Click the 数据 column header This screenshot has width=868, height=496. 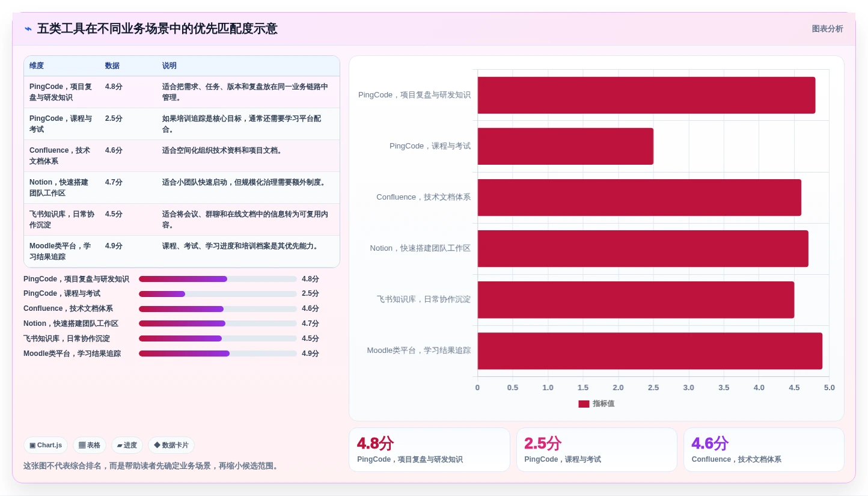tap(112, 66)
